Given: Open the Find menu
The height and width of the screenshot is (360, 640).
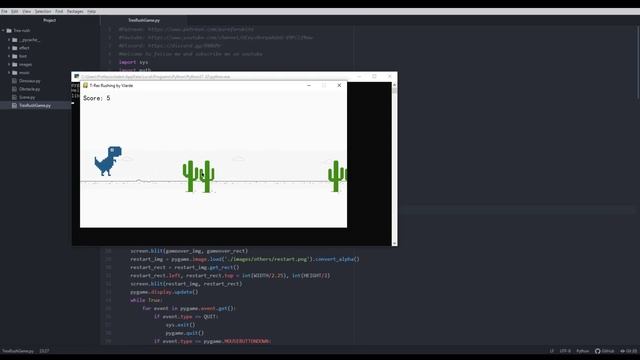Looking at the screenshot, I should pyautogui.click(x=59, y=11).
